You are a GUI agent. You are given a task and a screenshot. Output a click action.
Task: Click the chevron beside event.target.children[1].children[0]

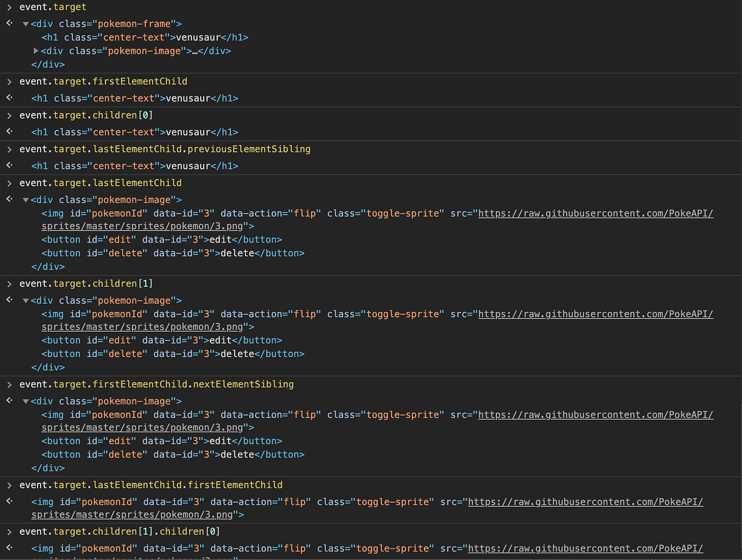pyautogui.click(x=8, y=531)
